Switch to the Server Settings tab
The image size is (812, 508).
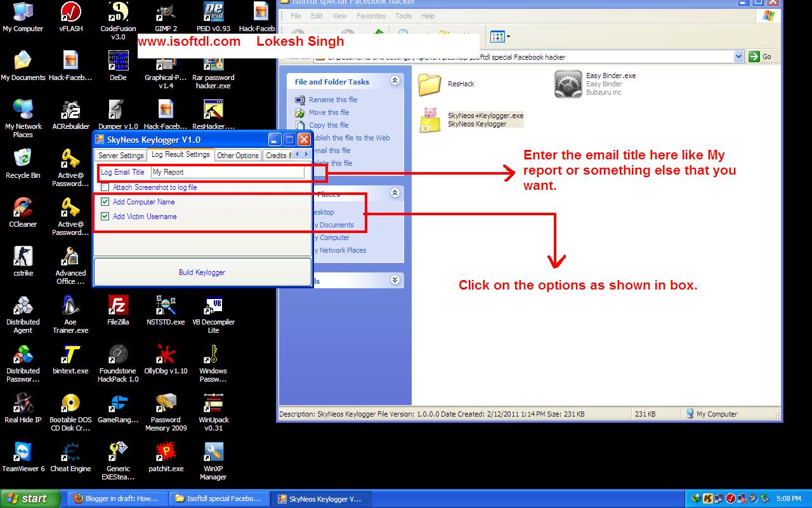click(121, 156)
